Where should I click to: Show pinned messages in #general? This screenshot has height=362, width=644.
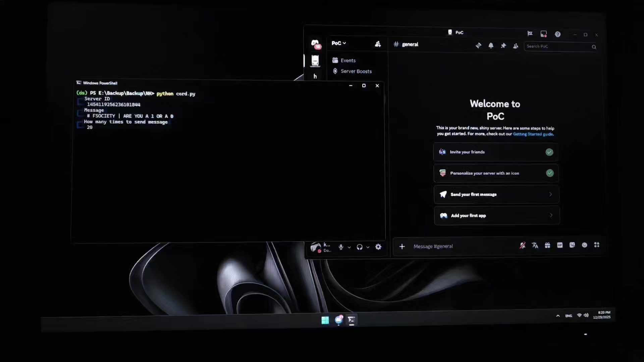pyautogui.click(x=503, y=46)
